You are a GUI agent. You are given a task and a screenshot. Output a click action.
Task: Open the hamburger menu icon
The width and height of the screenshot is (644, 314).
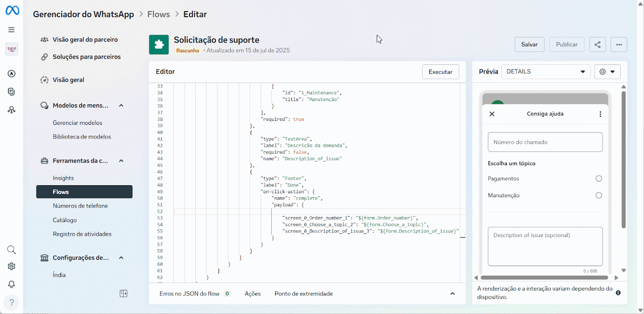point(11,30)
